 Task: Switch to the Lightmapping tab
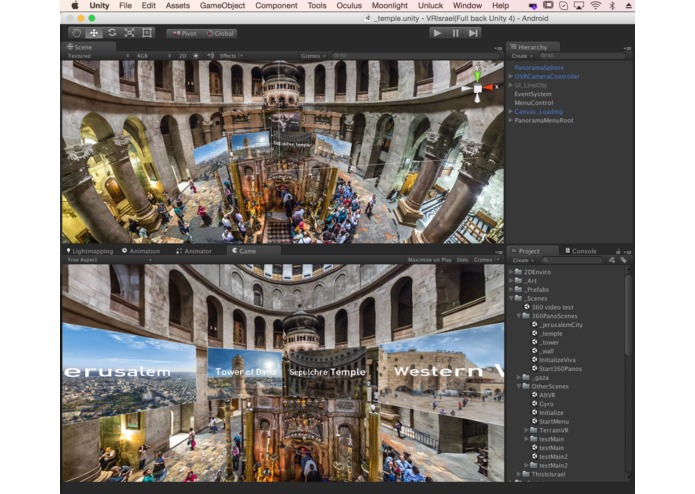tap(90, 251)
